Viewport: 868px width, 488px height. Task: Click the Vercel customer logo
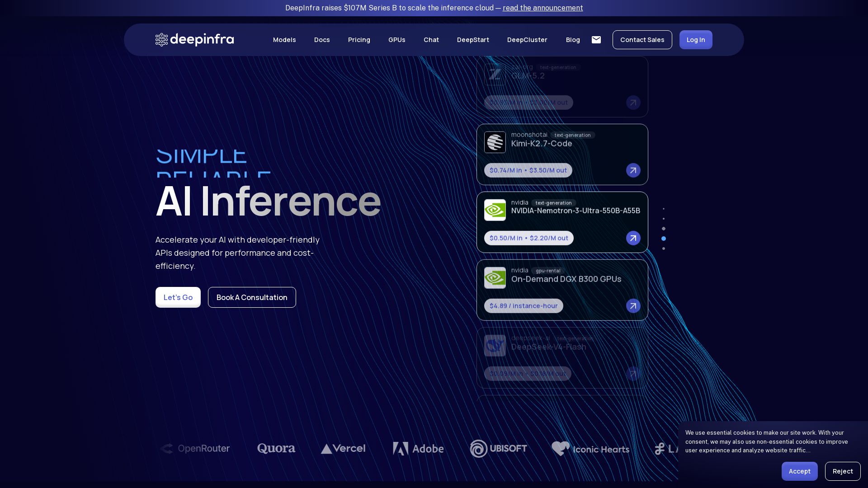(343, 448)
